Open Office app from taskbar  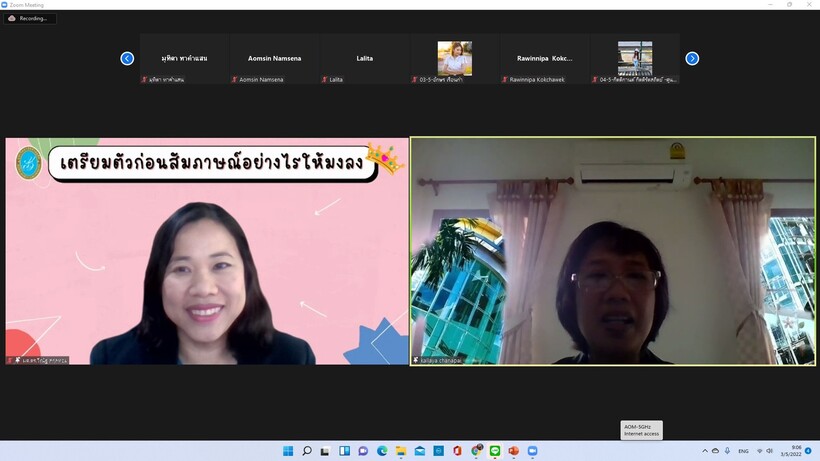(x=457, y=451)
